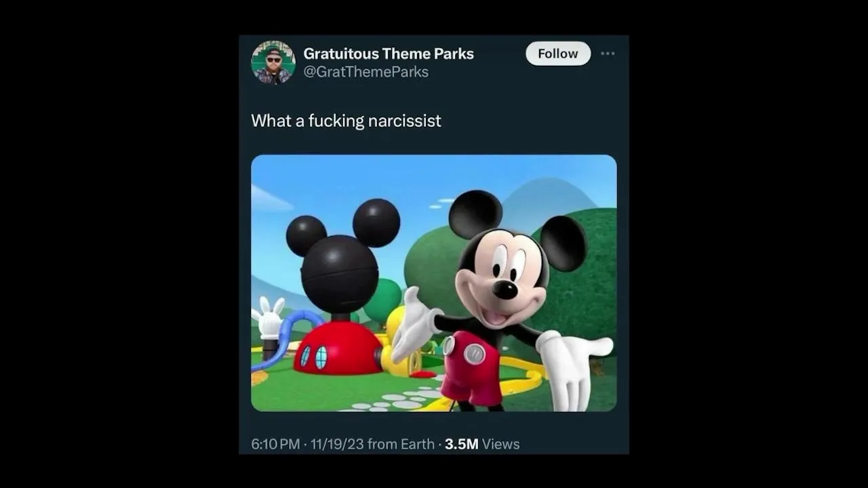Click the round green tree behind Mickey
This screenshot has height=488, width=868.
pyautogui.click(x=434, y=268)
